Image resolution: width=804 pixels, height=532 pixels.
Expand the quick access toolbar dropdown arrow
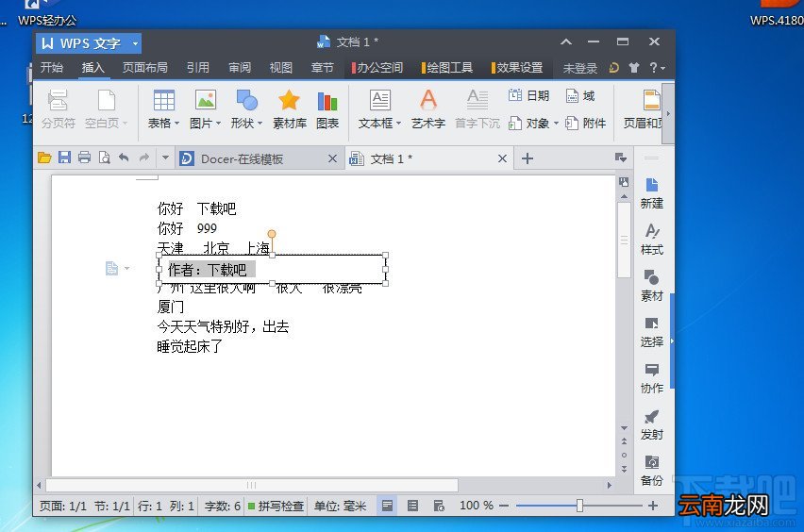tap(165, 158)
